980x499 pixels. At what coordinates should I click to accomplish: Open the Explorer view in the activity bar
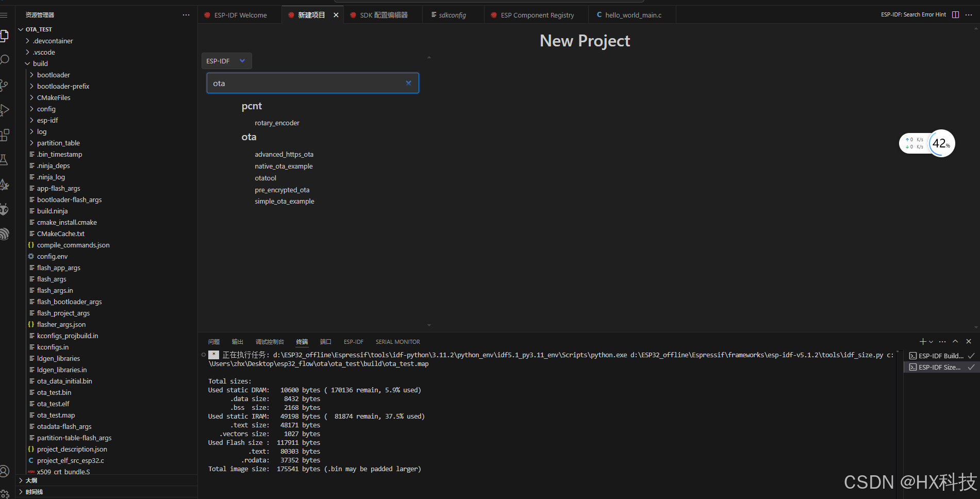click(x=4, y=36)
